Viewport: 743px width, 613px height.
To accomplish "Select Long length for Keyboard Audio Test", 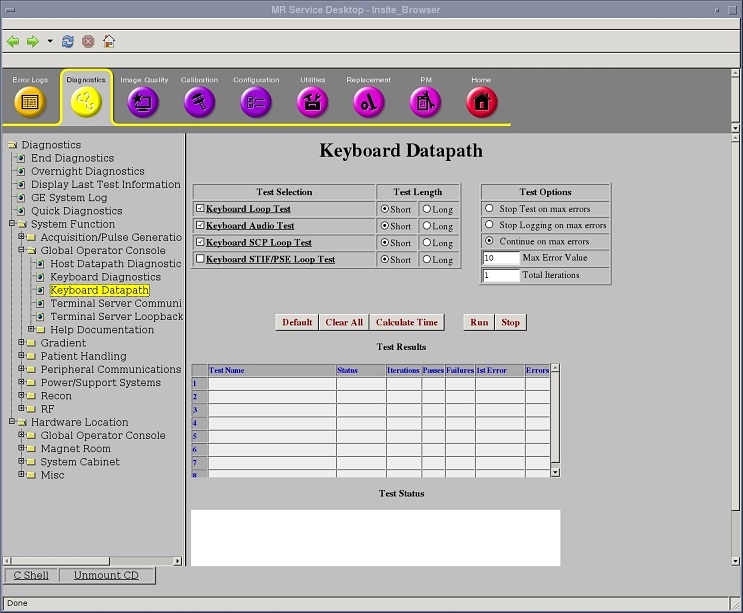I will pos(427,226).
